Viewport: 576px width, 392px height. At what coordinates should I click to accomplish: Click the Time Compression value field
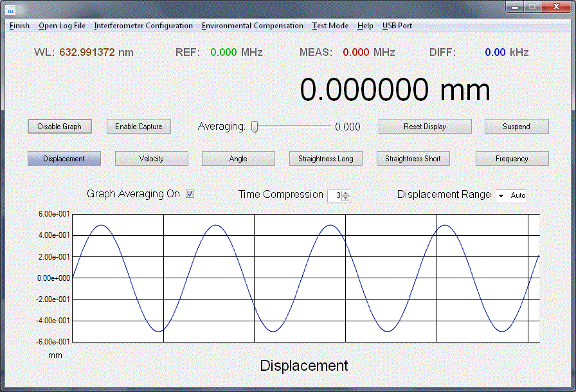tap(335, 195)
